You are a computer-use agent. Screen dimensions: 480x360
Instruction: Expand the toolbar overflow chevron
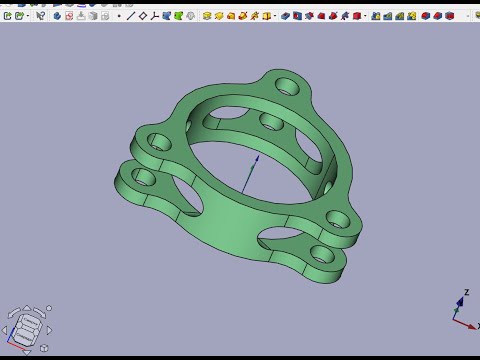click(x=468, y=16)
